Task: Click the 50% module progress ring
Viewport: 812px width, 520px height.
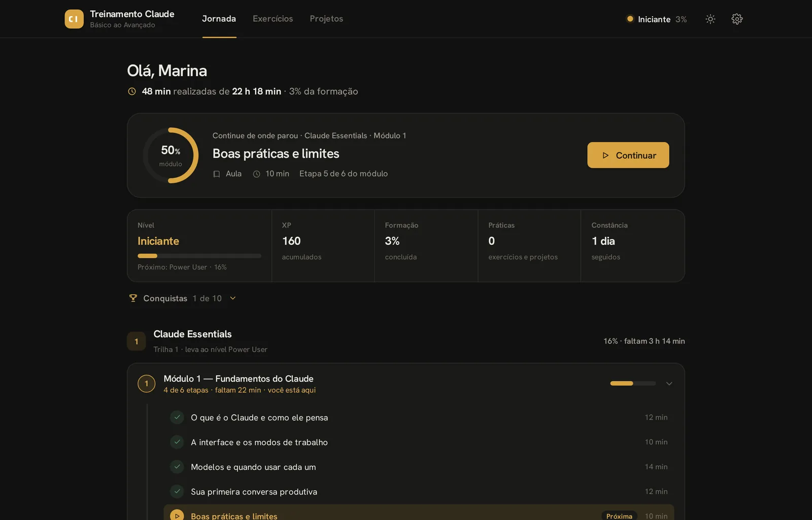Action: [171, 155]
